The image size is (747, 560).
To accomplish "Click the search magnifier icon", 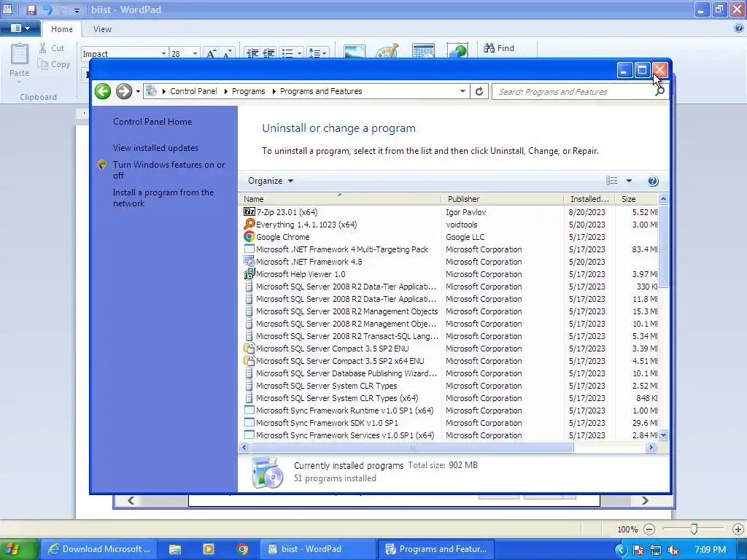I will (x=659, y=91).
